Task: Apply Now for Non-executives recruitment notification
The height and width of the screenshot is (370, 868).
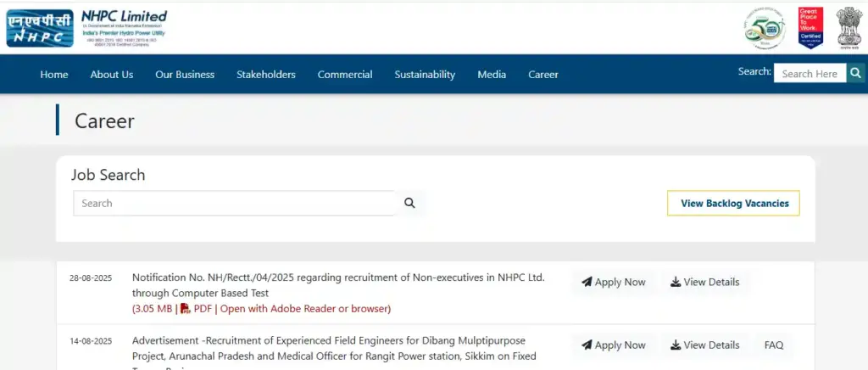Action: tap(614, 283)
